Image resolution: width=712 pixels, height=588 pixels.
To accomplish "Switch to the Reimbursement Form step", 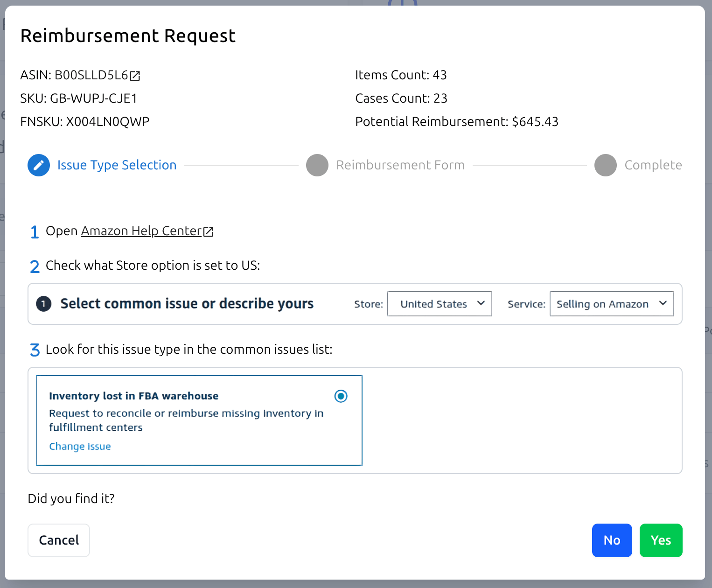I will pos(400,165).
